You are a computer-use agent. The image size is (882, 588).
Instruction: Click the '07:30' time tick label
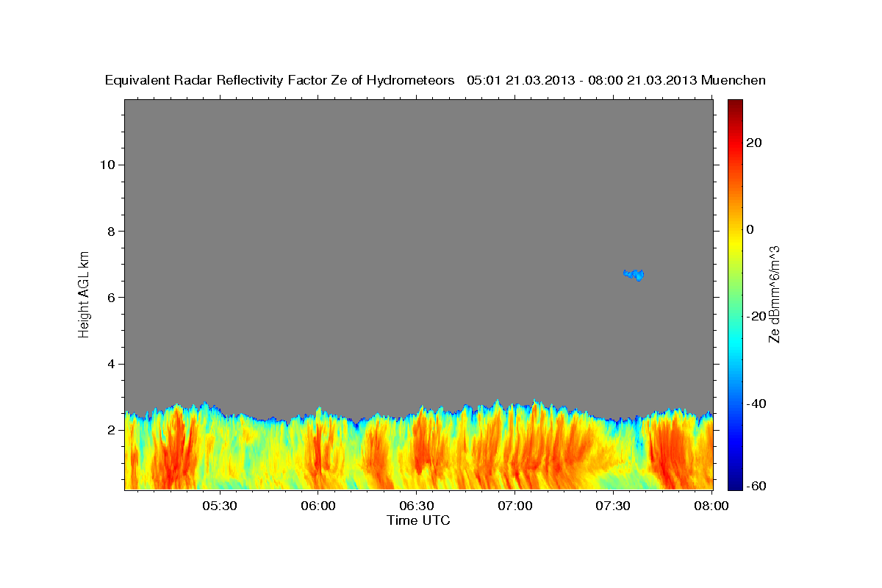(x=614, y=506)
